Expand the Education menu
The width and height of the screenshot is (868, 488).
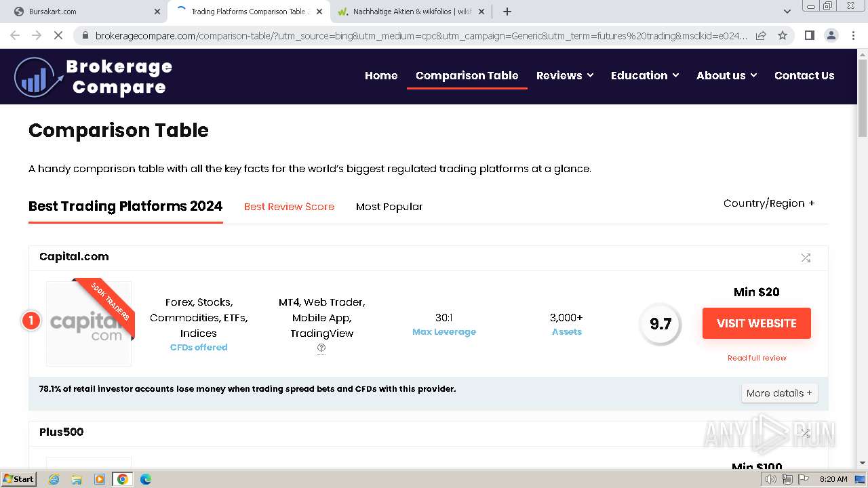click(645, 75)
